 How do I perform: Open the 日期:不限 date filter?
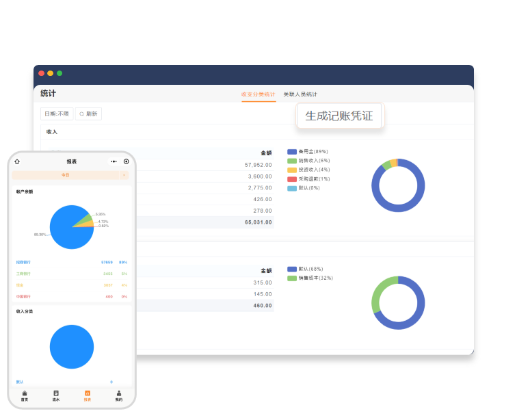point(57,114)
